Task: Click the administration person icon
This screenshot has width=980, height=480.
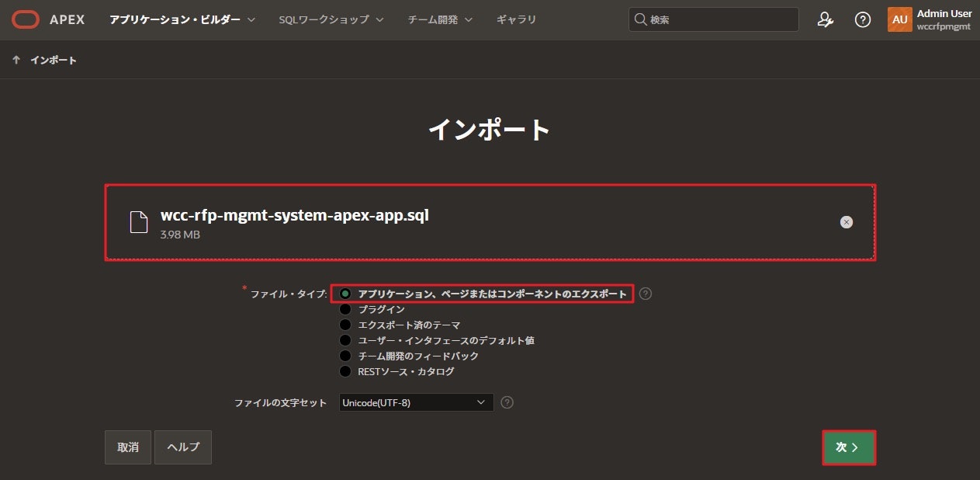Action: pos(825,19)
